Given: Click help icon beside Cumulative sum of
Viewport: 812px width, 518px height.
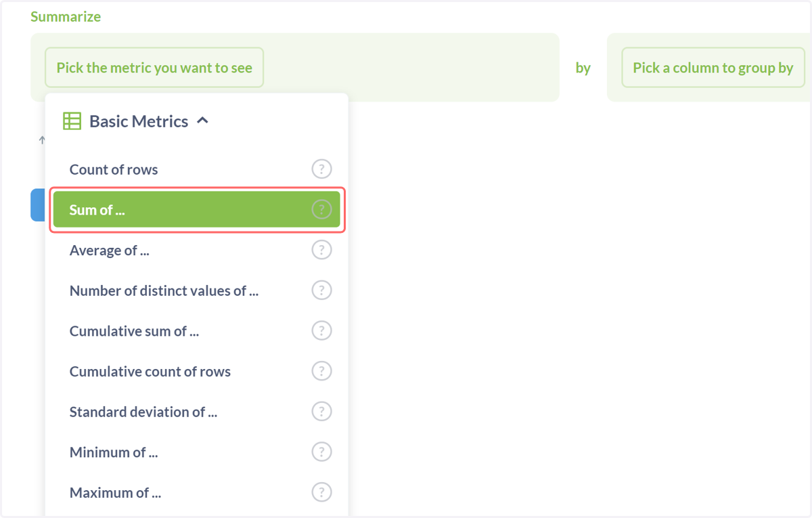Looking at the screenshot, I should (x=321, y=331).
